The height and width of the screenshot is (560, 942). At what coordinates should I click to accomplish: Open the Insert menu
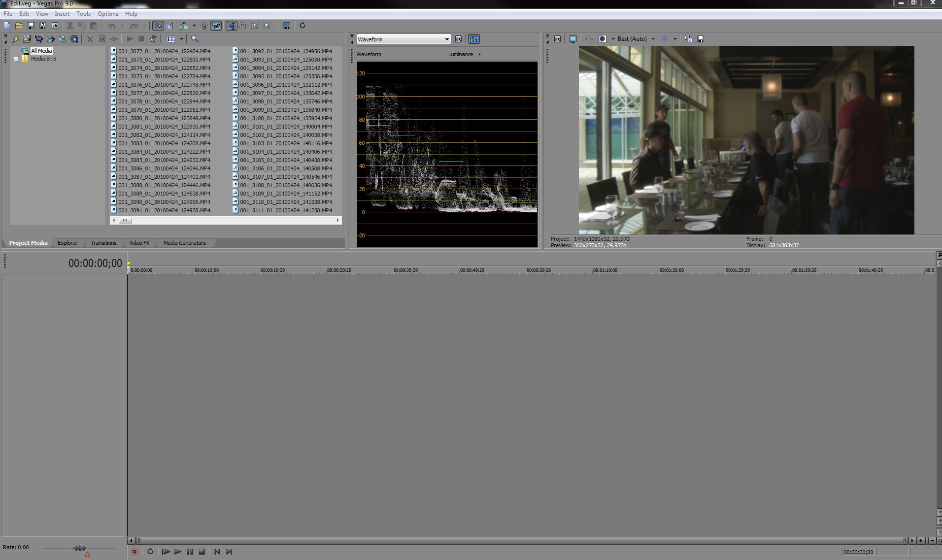tap(62, 14)
